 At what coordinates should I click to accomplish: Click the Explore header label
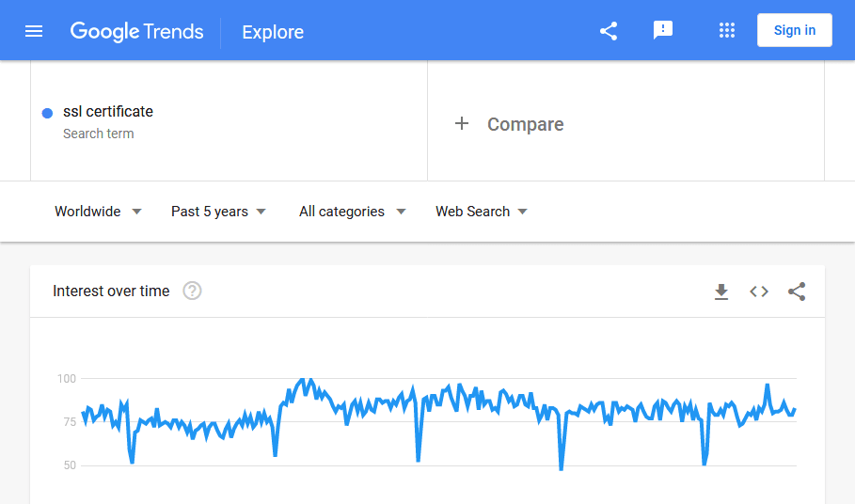pos(273,32)
